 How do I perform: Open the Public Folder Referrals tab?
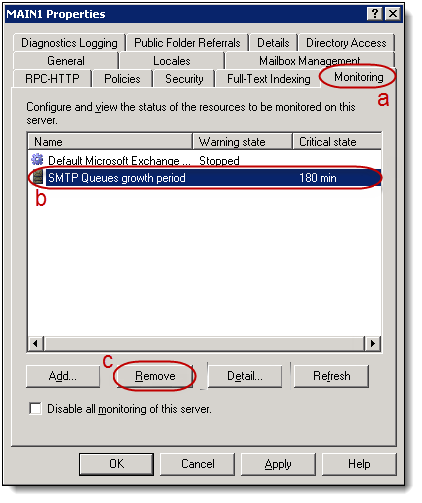187,43
